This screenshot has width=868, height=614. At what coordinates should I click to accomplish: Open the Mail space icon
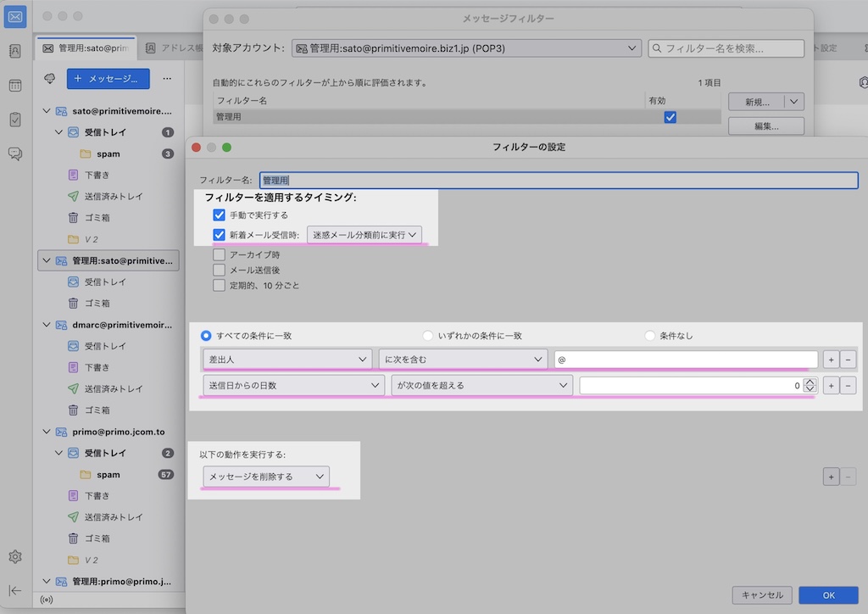click(x=15, y=16)
